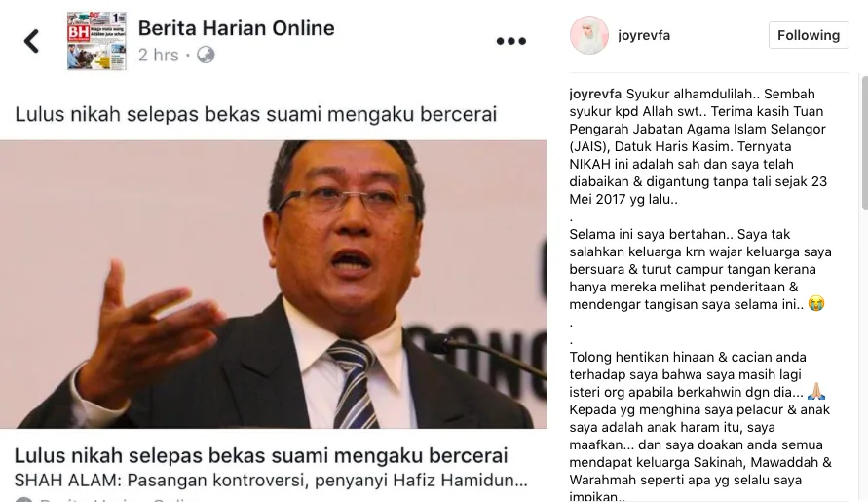Click the public globe privacy icon
This screenshot has width=868, height=502.
pyautogui.click(x=206, y=55)
